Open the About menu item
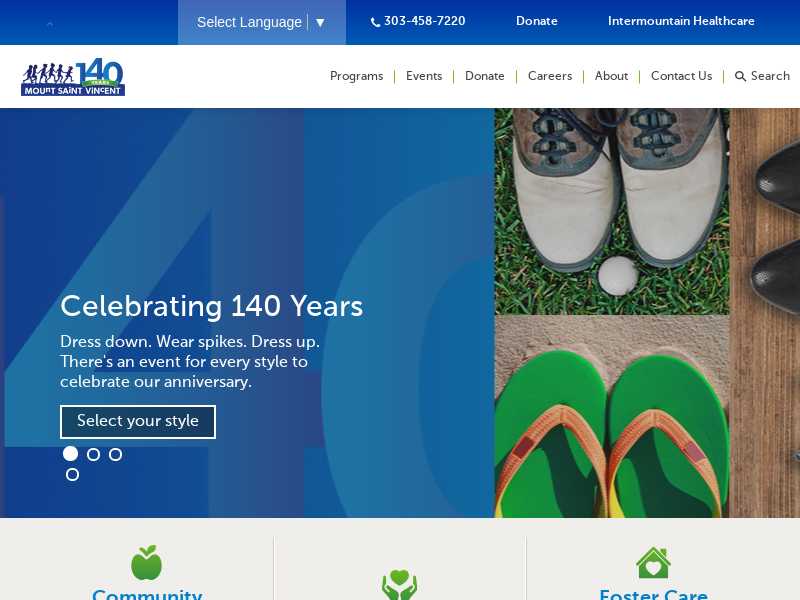This screenshot has height=600, width=800. pyautogui.click(x=611, y=76)
